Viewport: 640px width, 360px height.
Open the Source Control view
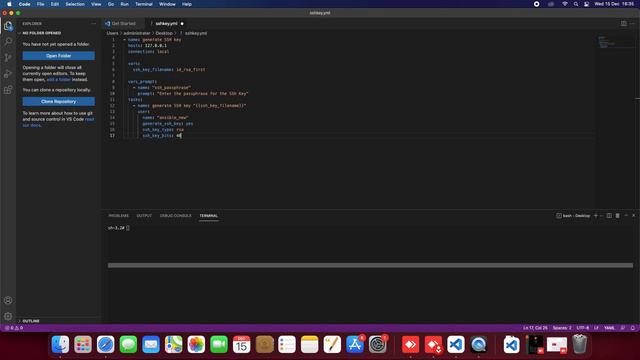click(8, 58)
